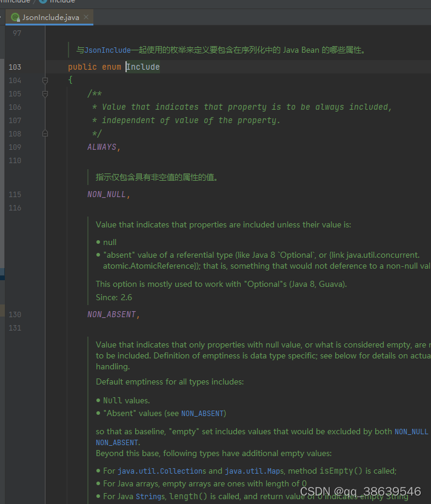Collapse the ALWAYS javadoc comment via gutter marker
This screenshot has height=504, width=431.
(x=44, y=93)
